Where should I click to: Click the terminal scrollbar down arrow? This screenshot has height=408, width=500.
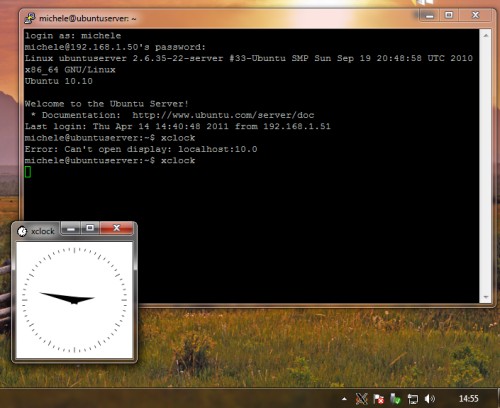tap(486, 297)
